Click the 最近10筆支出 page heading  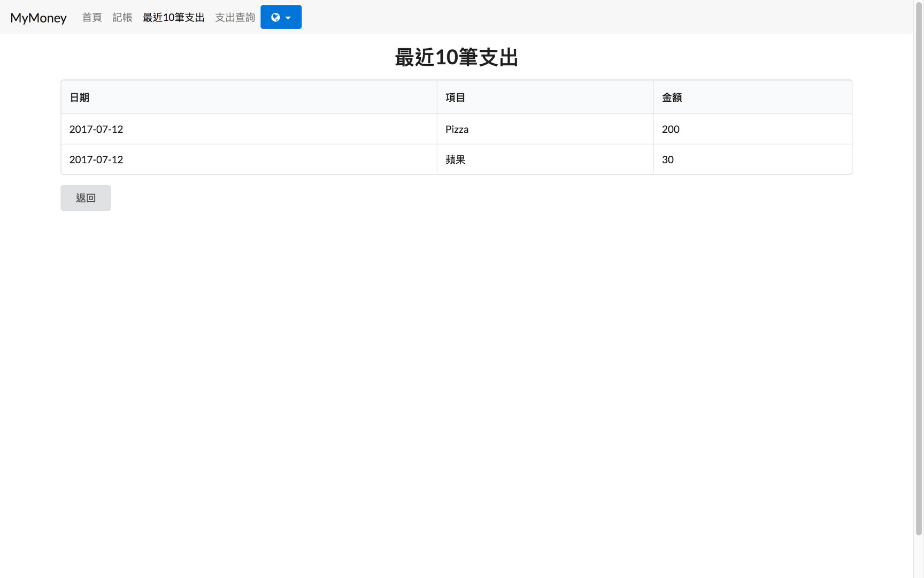click(456, 57)
